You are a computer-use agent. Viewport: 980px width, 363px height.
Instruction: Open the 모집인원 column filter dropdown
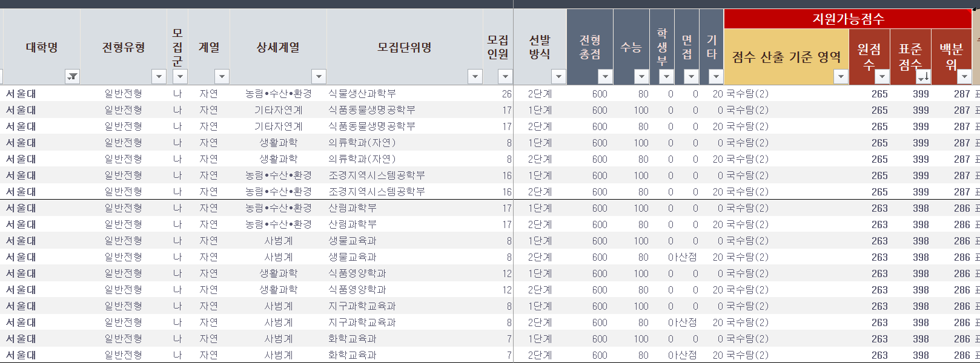tap(505, 76)
